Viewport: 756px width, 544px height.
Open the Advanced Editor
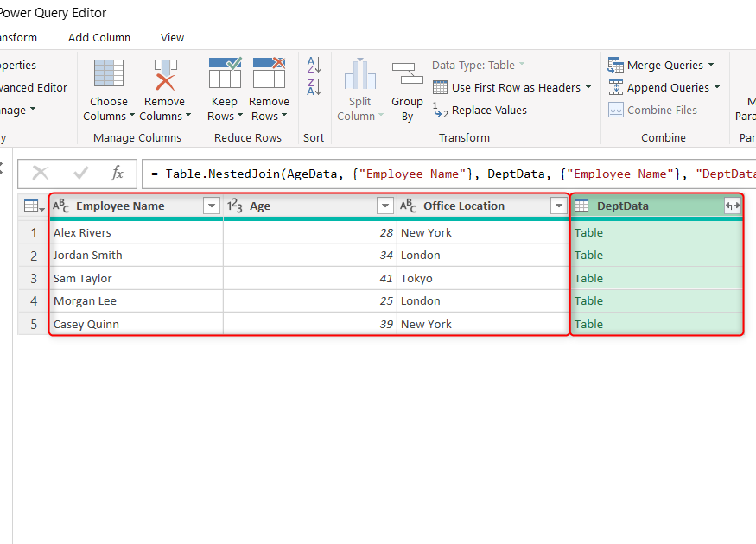(34, 88)
